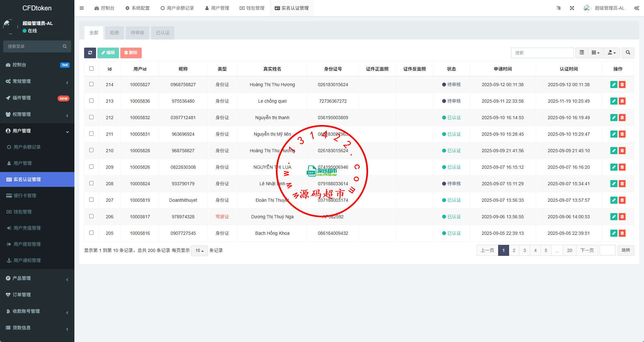Click the red delete icon for row 205
This screenshot has height=342, width=644.
pos(622,233)
